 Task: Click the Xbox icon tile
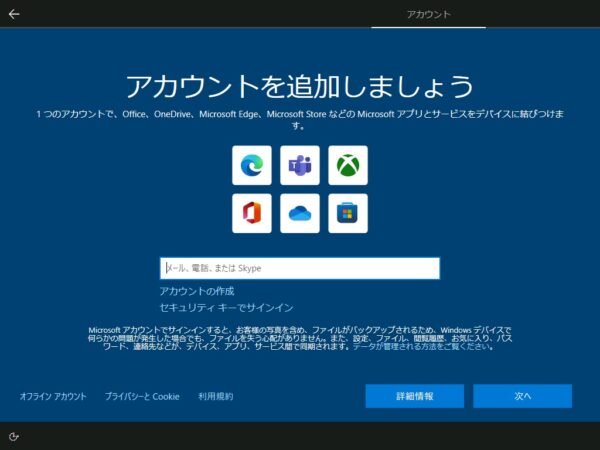pos(348,165)
